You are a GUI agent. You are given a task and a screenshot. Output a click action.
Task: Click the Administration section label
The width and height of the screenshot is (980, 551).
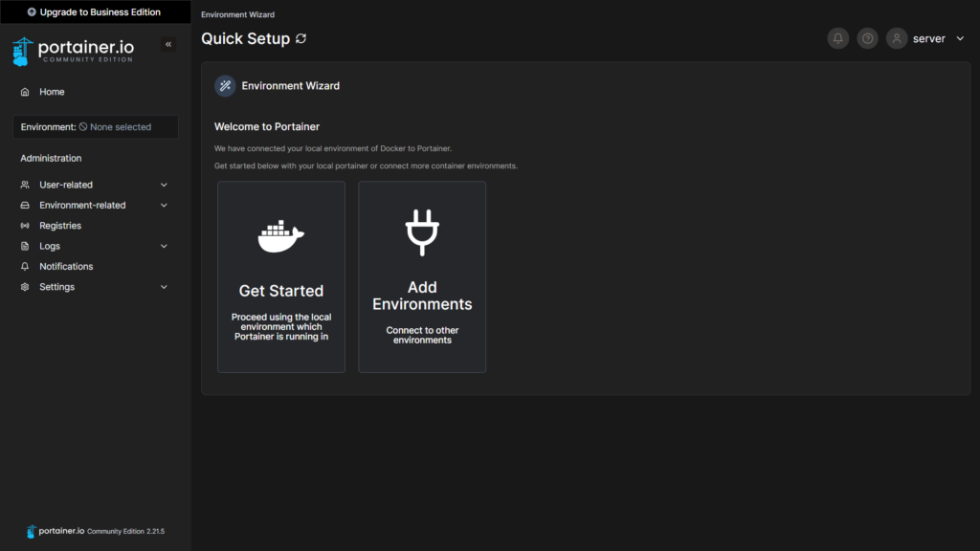(51, 159)
